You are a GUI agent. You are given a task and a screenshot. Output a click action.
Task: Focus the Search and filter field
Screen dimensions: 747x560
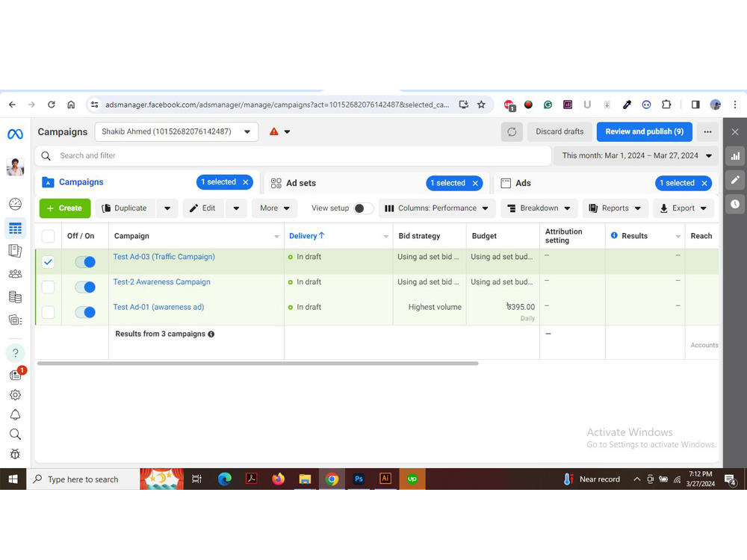coord(293,156)
